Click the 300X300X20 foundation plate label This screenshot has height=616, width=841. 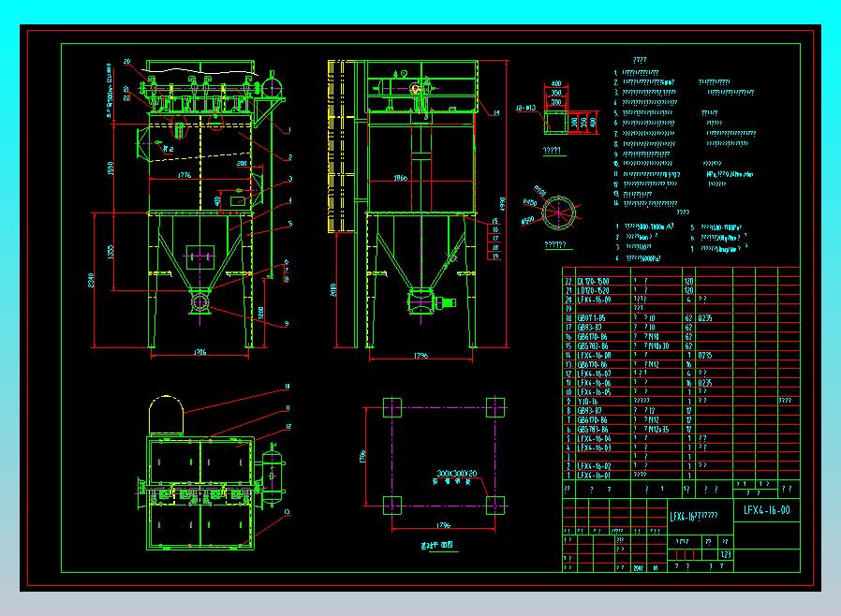[456, 474]
